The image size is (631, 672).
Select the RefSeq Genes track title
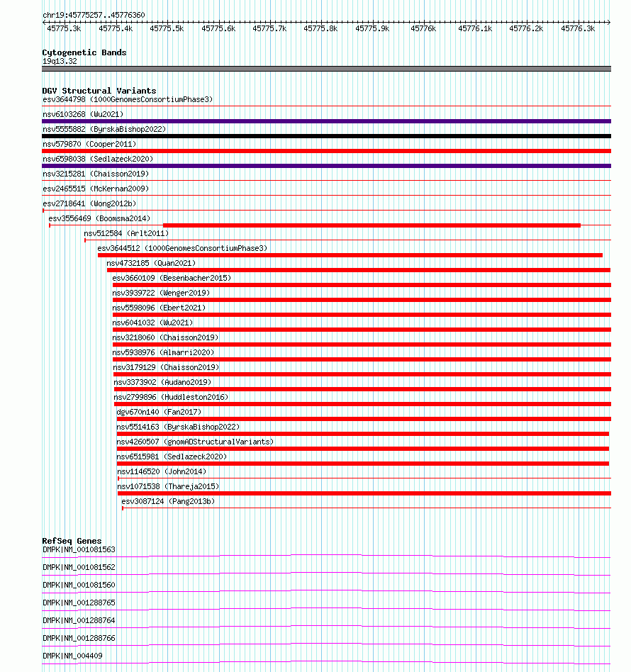click(x=72, y=541)
